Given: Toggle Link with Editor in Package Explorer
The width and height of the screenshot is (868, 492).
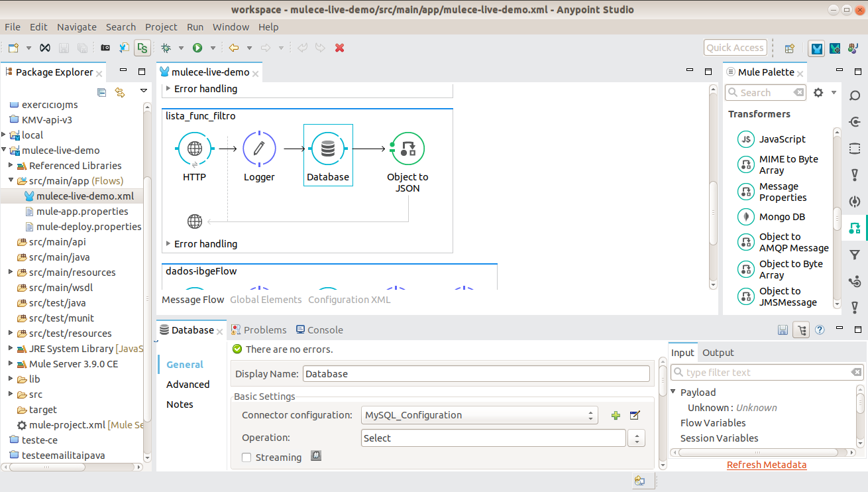Looking at the screenshot, I should click(x=120, y=92).
